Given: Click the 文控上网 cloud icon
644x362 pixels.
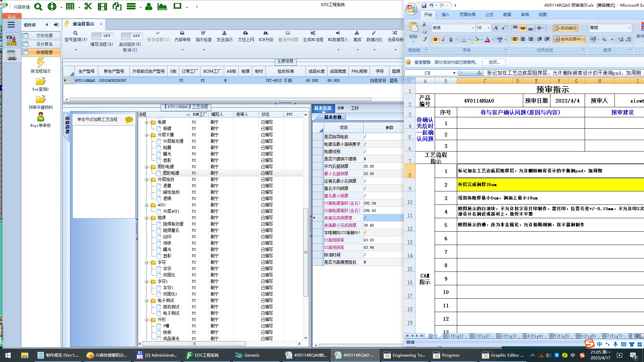Looking at the screenshot, I should point(246,33).
